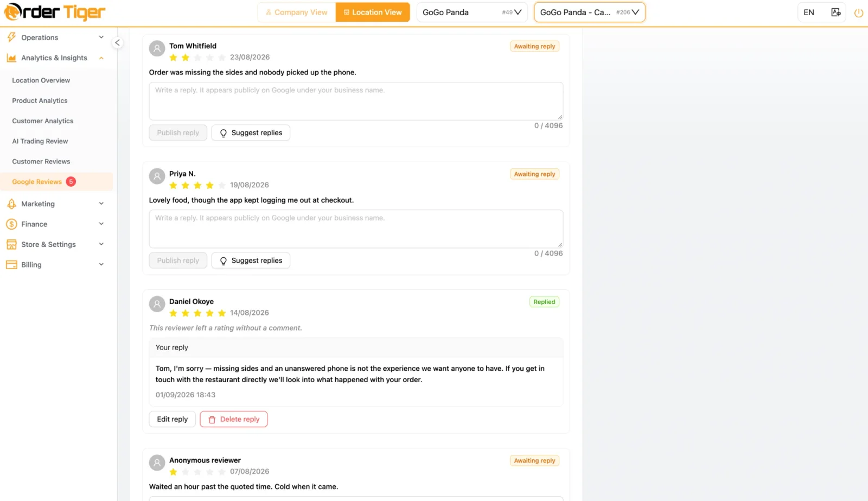868x501 pixels.
Task: Delete reply on Daniel Okoye's review
Action: 234,419
